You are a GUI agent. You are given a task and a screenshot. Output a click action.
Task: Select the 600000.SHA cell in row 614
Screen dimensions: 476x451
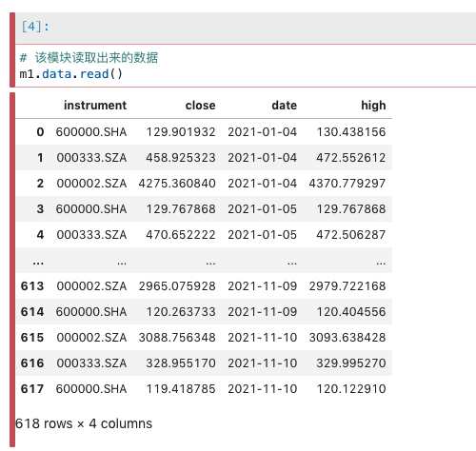pyautogui.click(x=91, y=312)
